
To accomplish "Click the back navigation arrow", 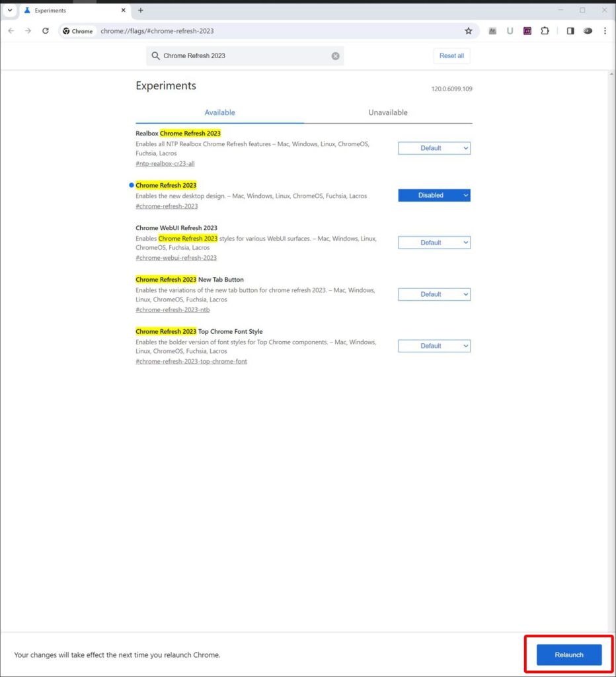I will pyautogui.click(x=11, y=30).
